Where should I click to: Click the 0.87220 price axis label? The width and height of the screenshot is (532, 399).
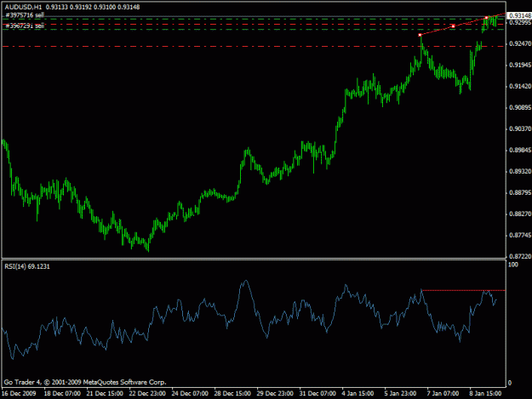click(520, 257)
